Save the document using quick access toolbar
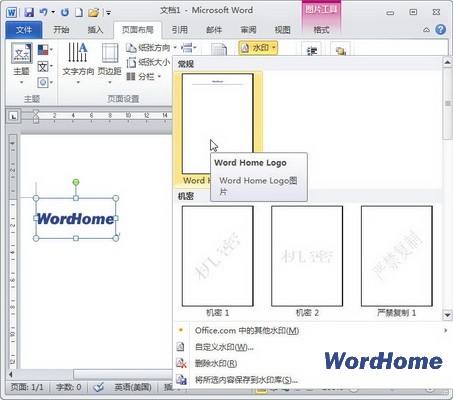Screen dimensions: 453x400 [x=29, y=13]
